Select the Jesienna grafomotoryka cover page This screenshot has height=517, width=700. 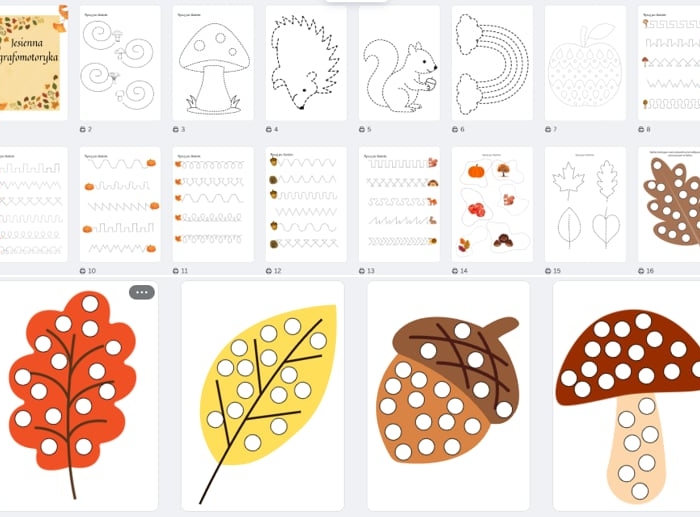click(33, 63)
